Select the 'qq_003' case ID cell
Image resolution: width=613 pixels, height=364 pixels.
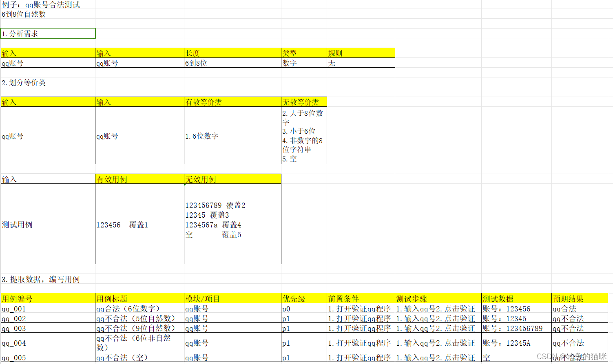48,328
